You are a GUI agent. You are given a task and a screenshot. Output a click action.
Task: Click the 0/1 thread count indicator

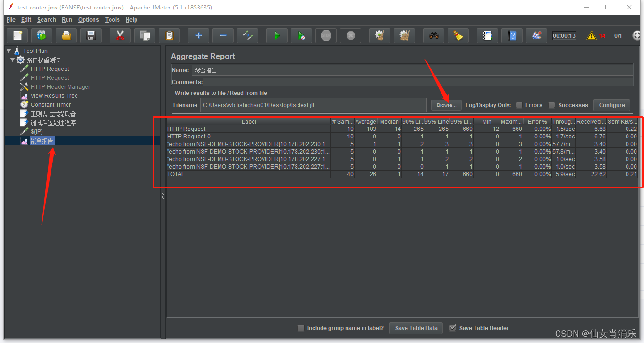point(618,35)
